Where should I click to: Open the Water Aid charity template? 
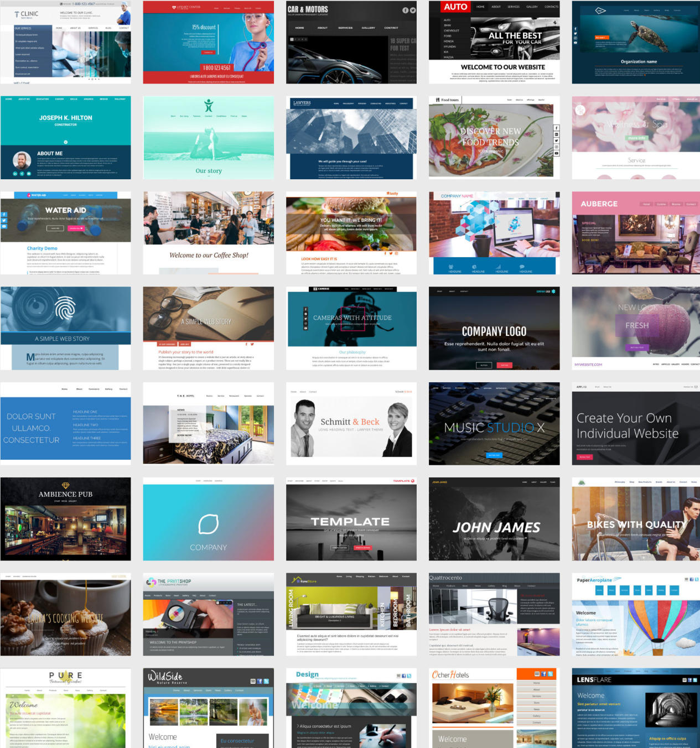(x=66, y=233)
